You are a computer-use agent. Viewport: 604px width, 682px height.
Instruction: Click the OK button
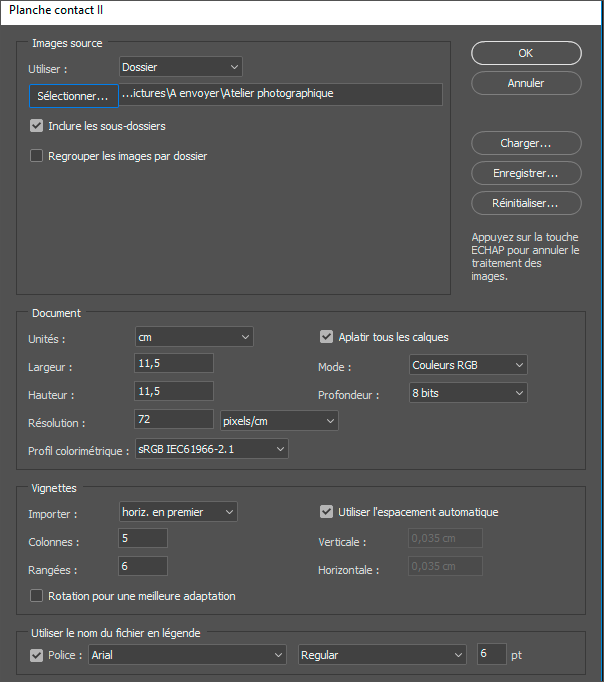[x=526, y=53]
